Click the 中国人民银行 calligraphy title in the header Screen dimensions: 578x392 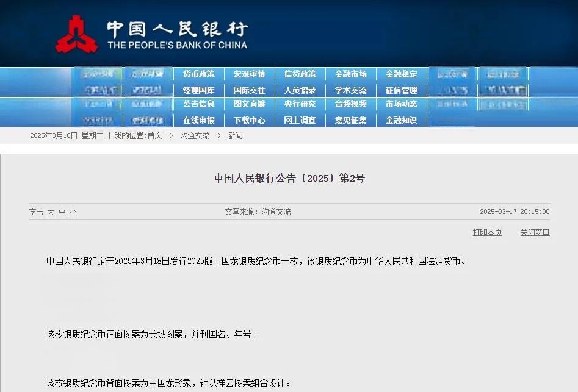[x=178, y=29]
